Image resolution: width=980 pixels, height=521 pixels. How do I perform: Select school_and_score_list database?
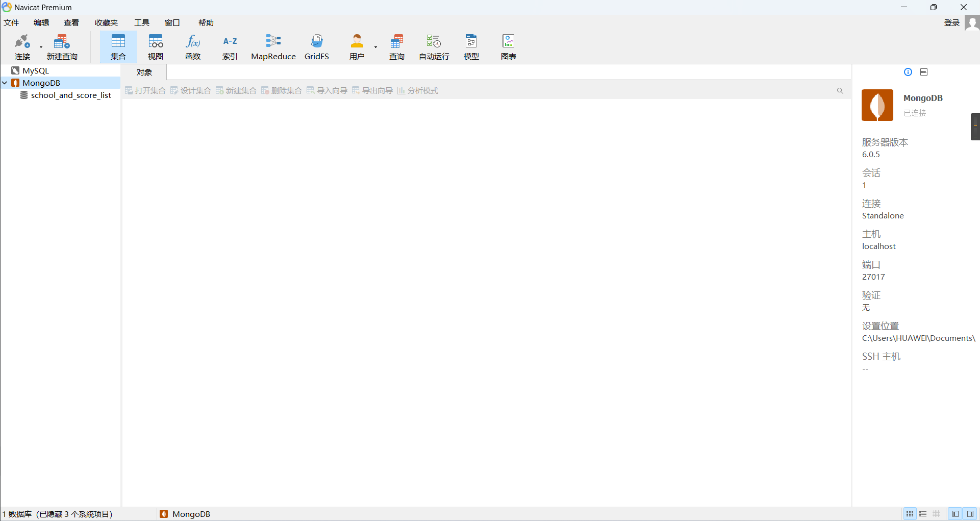71,95
